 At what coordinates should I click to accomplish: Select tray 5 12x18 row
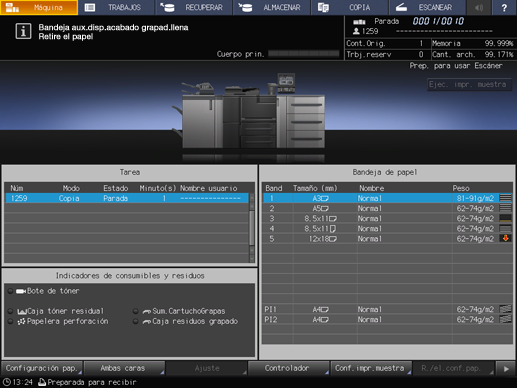coord(388,239)
